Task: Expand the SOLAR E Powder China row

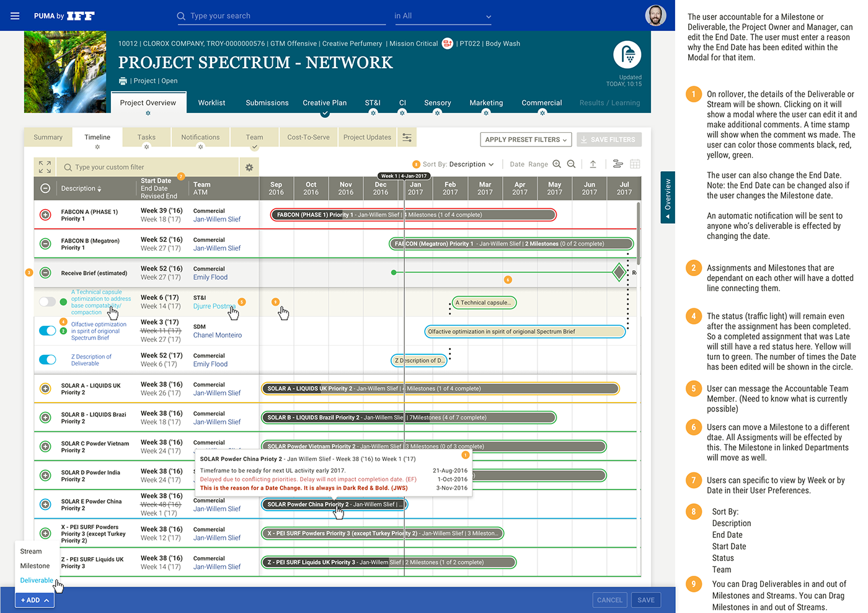Action: [45, 504]
